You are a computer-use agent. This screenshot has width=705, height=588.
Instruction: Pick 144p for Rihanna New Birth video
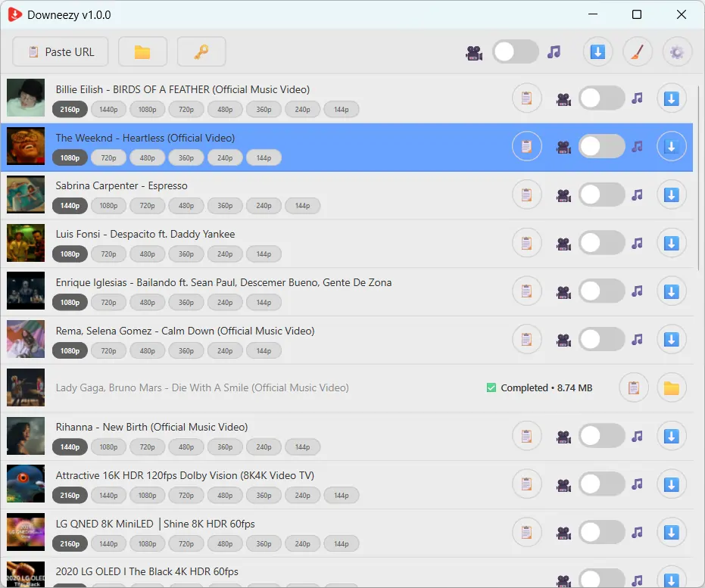coord(302,447)
